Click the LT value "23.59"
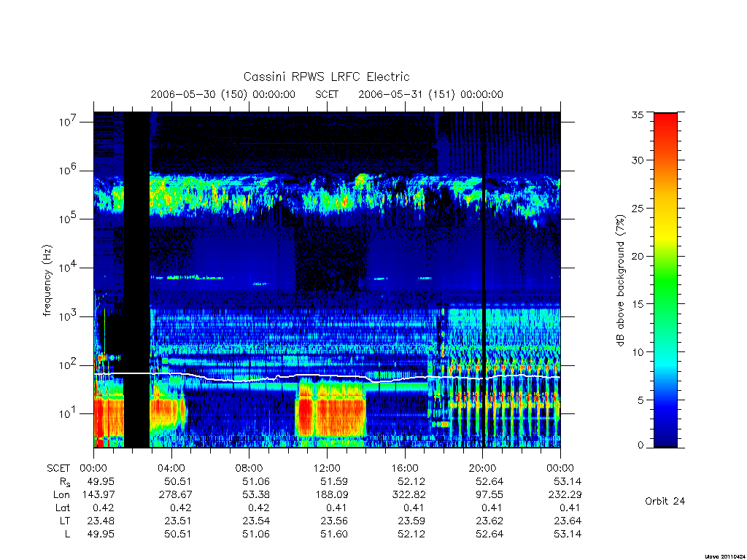This screenshot has height=560, width=747. coord(411,521)
